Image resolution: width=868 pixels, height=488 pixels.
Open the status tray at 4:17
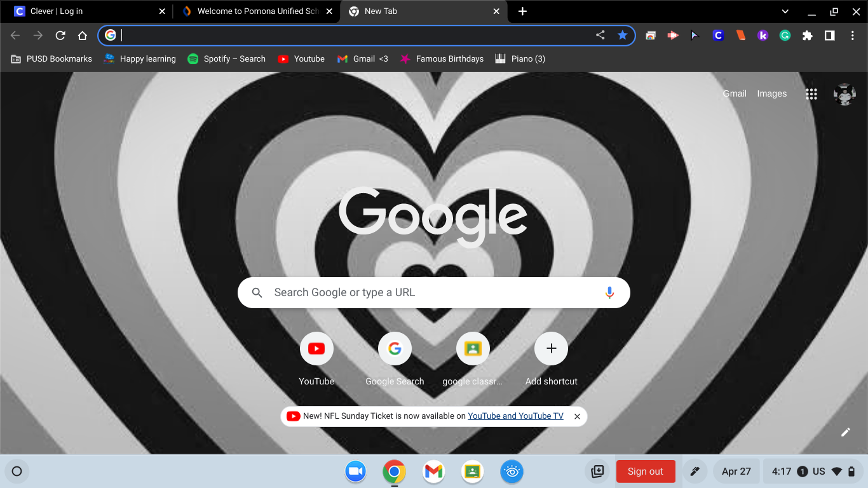[x=812, y=471]
